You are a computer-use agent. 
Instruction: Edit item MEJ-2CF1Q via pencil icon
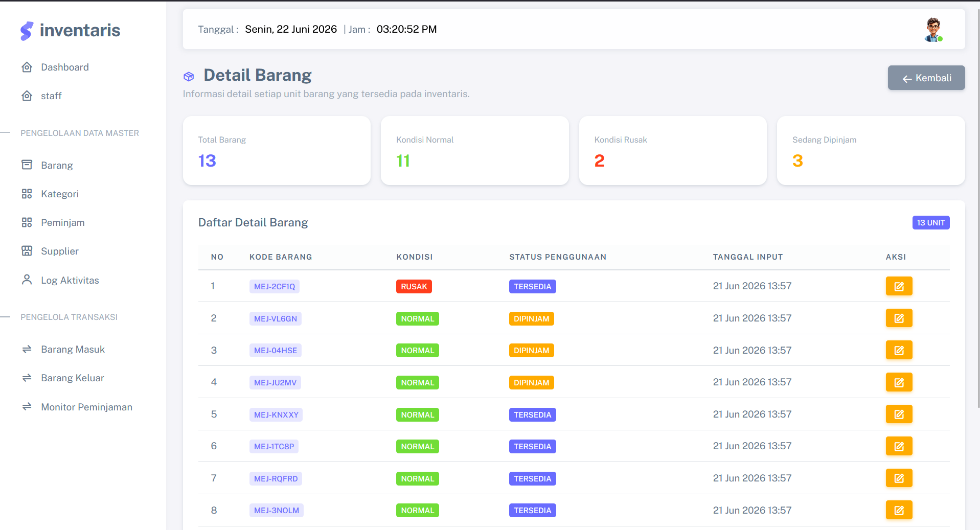point(899,286)
